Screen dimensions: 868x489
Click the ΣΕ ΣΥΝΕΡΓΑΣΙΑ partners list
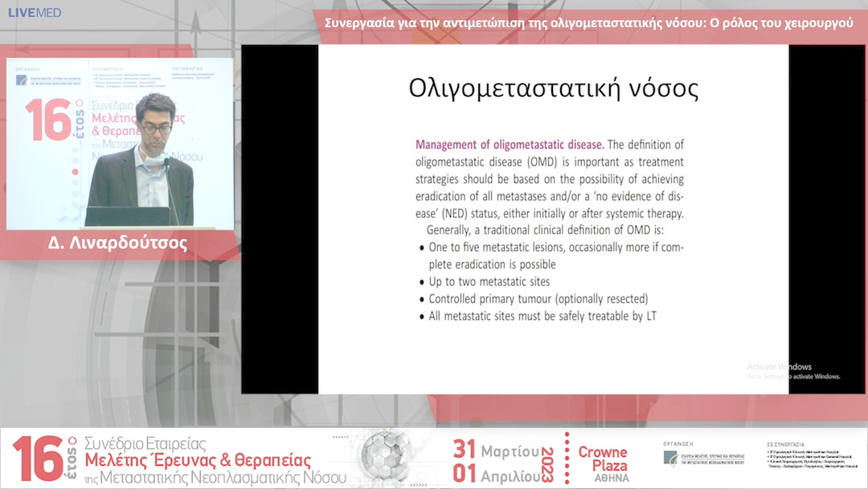click(812, 458)
